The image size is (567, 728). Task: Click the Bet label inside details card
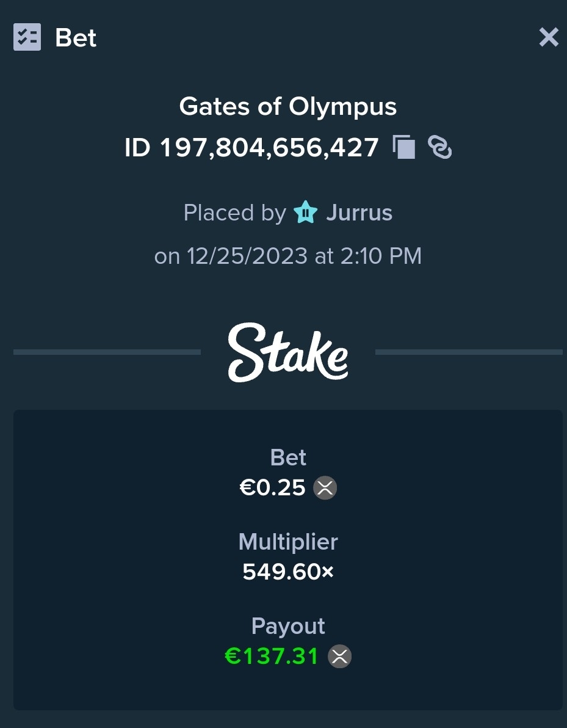pos(287,457)
